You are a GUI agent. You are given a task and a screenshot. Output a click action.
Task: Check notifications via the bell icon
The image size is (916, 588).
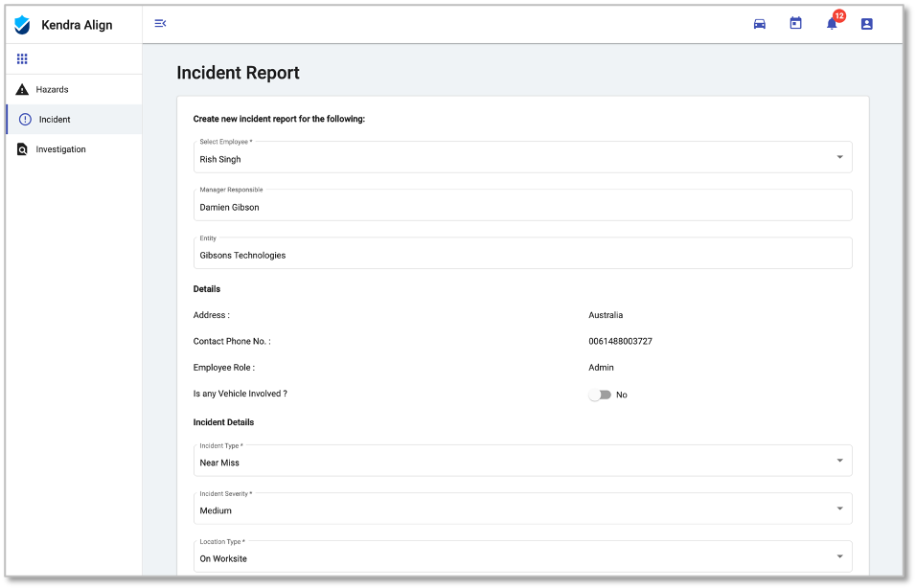[x=830, y=25]
